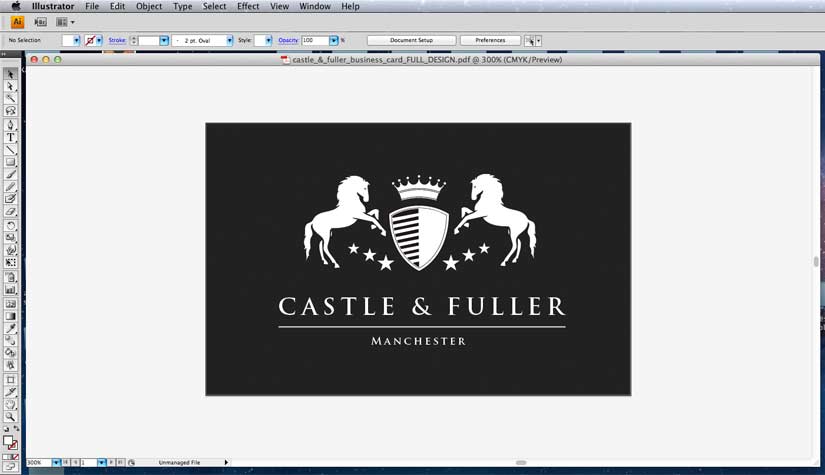Open the Opacity value dropdown
This screenshot has width=825, height=475.
click(334, 41)
